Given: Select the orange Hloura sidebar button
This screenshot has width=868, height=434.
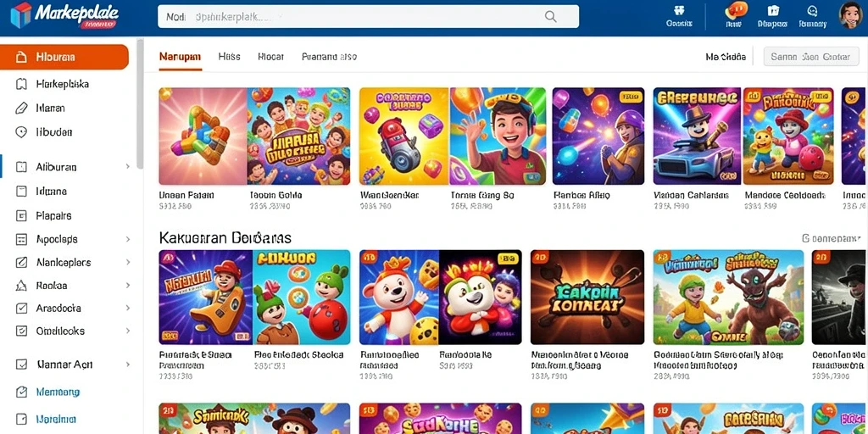Looking at the screenshot, I should point(64,57).
